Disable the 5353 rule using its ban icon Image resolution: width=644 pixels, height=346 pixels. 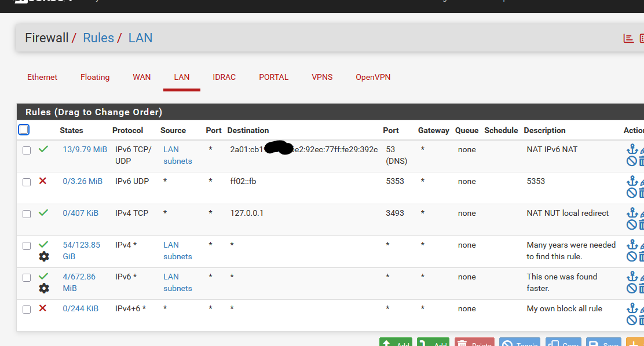(632, 193)
